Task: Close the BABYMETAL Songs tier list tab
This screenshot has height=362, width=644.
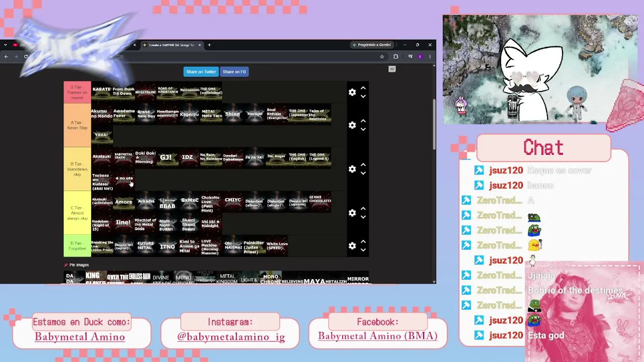Action: (x=199, y=45)
